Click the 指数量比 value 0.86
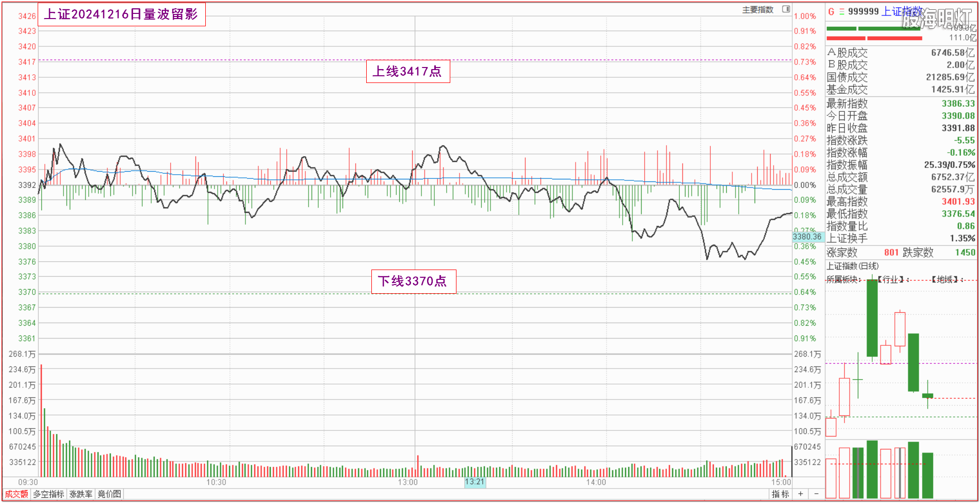The width and height of the screenshot is (980, 503). [x=966, y=226]
